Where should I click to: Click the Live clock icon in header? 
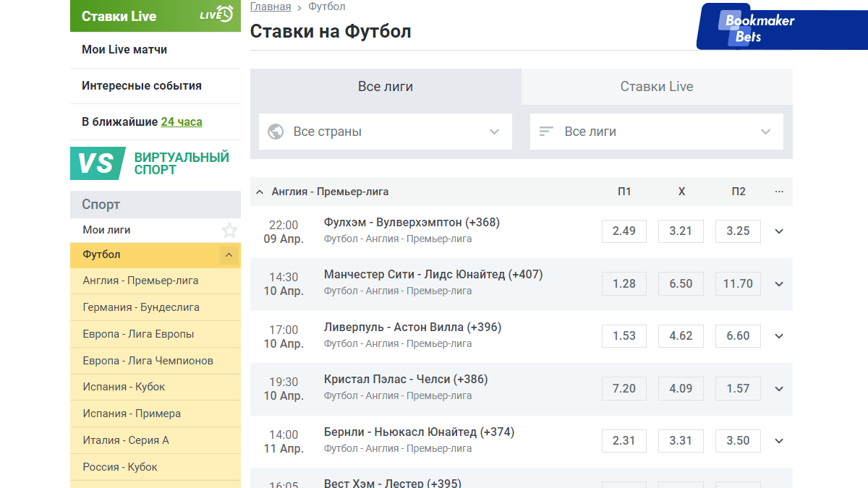pos(216,15)
